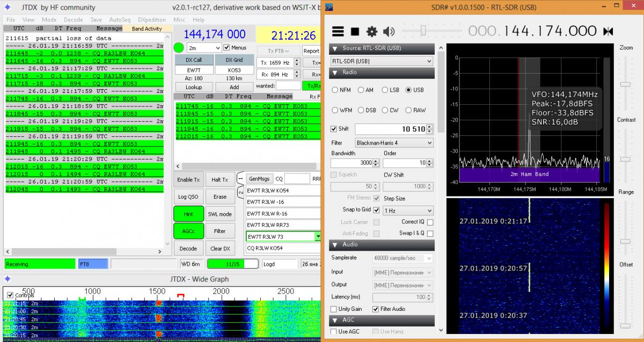This screenshot has height=342, width=644.
Task: Click the Enable Tx button
Action: 188,180
